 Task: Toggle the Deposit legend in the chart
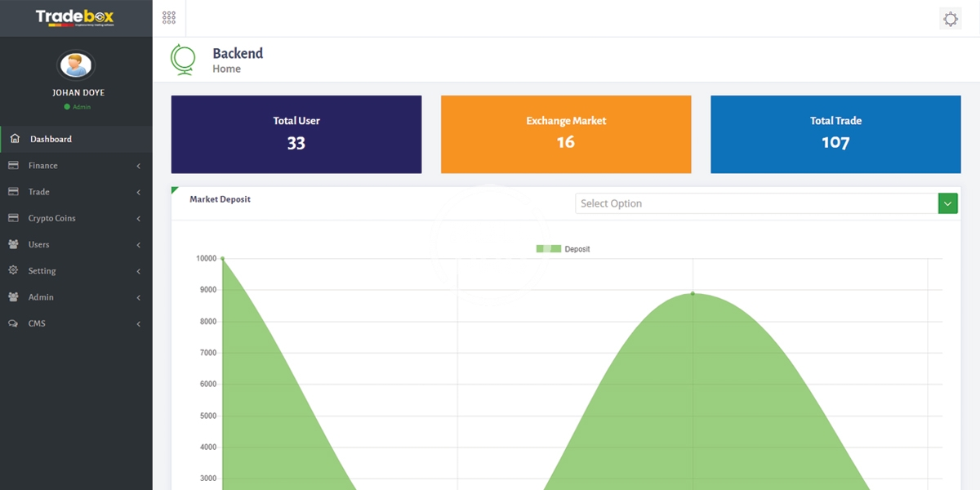[563, 249]
